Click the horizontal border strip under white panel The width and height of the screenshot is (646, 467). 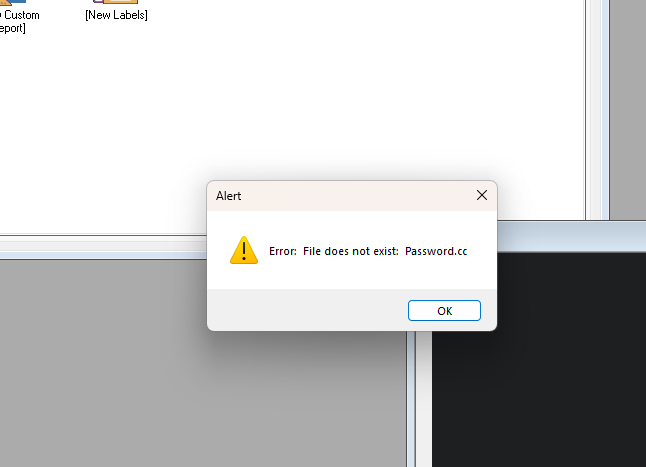(103, 247)
